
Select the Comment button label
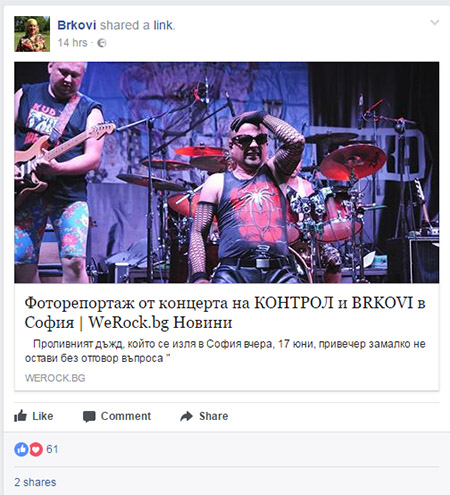(x=126, y=416)
